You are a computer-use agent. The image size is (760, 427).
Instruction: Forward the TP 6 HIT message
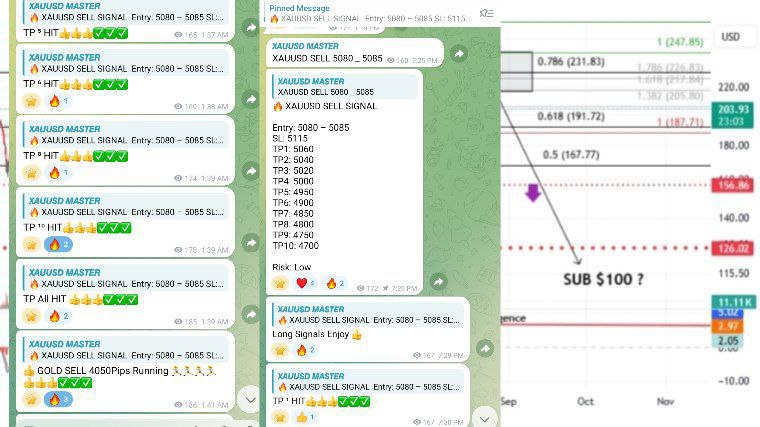251,99
